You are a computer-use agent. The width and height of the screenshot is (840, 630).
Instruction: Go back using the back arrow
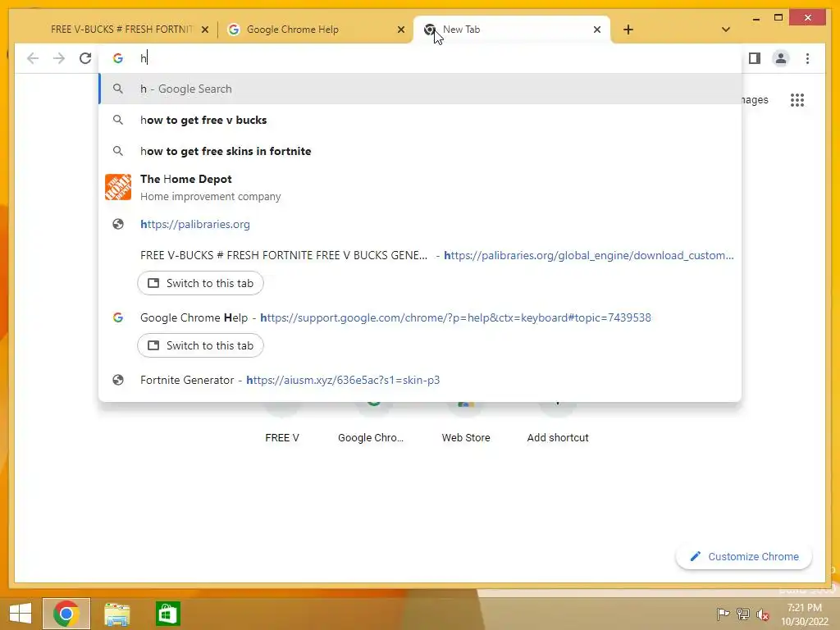(33, 58)
